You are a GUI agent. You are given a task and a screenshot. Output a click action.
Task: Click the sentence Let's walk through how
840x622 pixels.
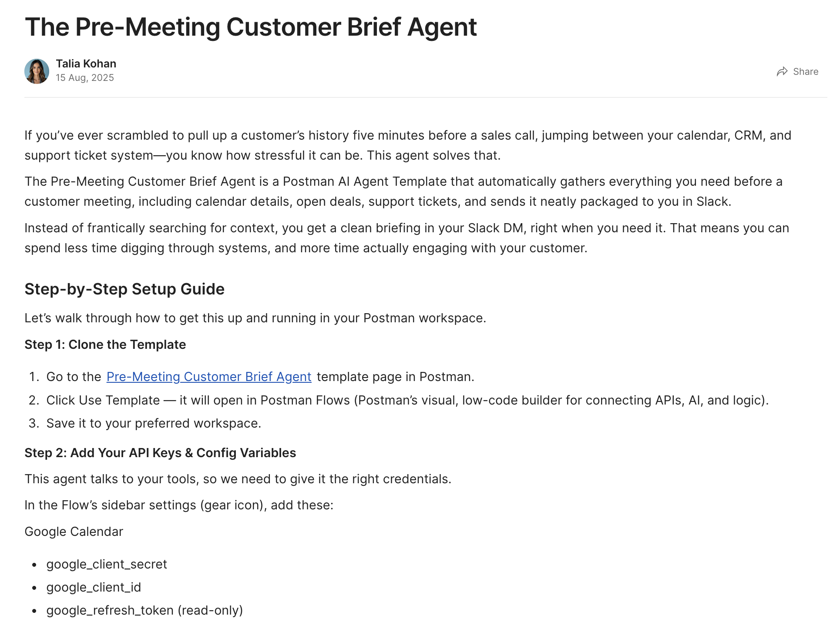point(255,318)
